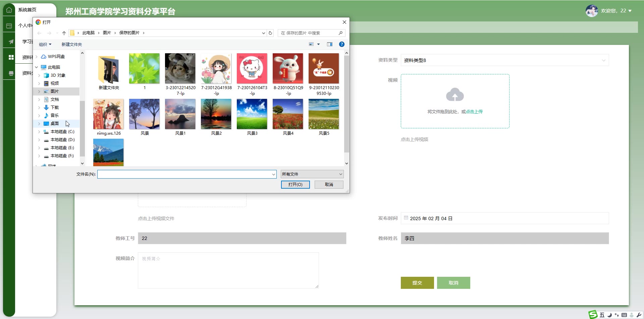Viewport: 644px width, 319px height.
Task: Expand the 图片 tree node
Action: click(x=39, y=91)
